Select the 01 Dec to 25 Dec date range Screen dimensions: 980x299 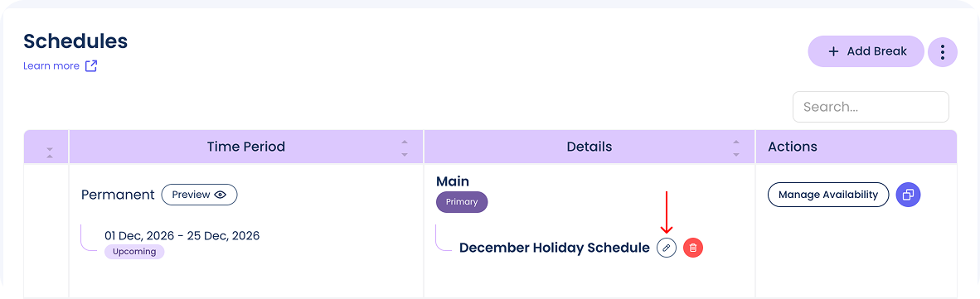pos(182,236)
